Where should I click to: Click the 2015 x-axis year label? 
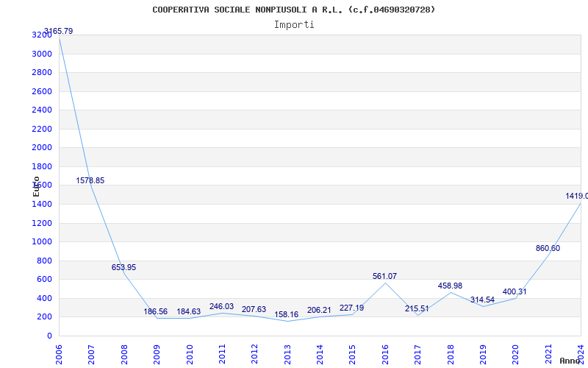(353, 355)
